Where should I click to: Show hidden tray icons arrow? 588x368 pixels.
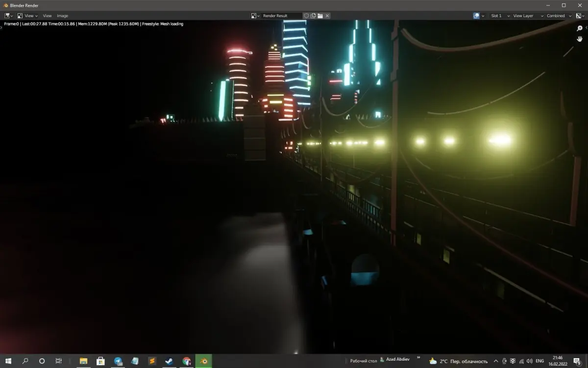[496, 361]
